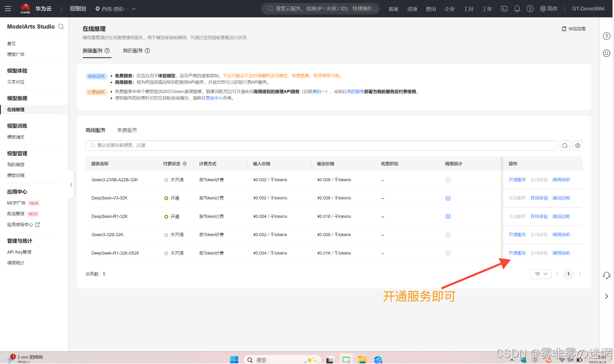The width and height of the screenshot is (614, 364).
Task: Open API Key管理 in the sidebar
Action: click(x=20, y=252)
